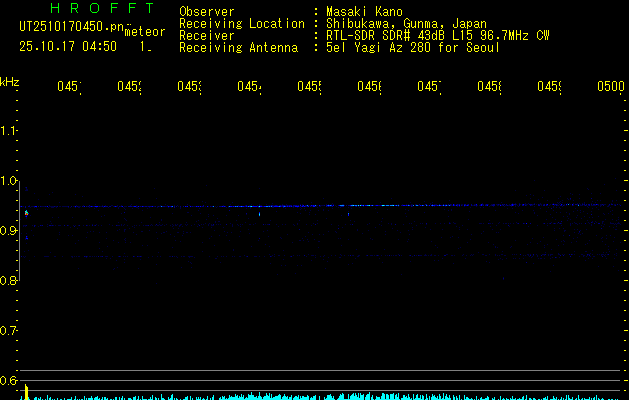The width and height of the screenshot is (629, 400).
Task: Click the 25.10.17 04:50 timestamp
Action: click(x=68, y=46)
